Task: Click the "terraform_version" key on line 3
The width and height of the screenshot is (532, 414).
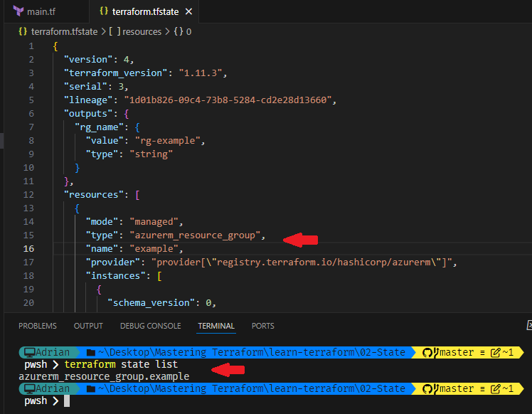Action: [115, 73]
